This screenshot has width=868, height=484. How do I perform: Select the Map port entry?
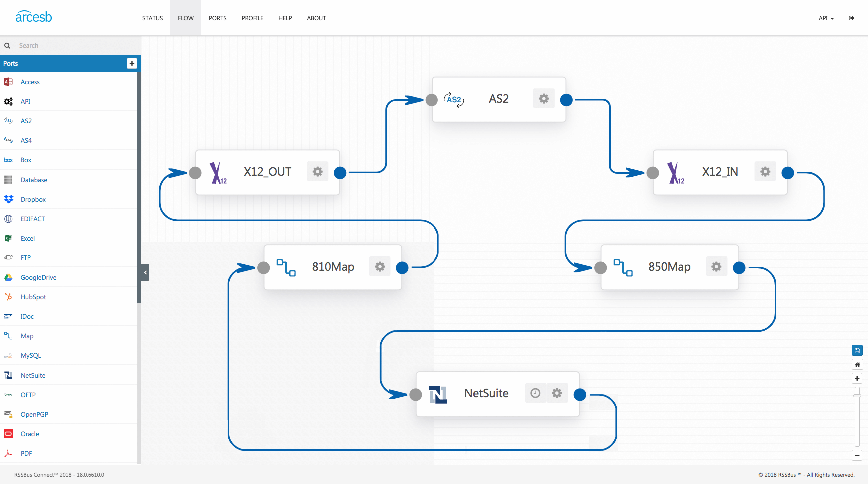coord(68,336)
